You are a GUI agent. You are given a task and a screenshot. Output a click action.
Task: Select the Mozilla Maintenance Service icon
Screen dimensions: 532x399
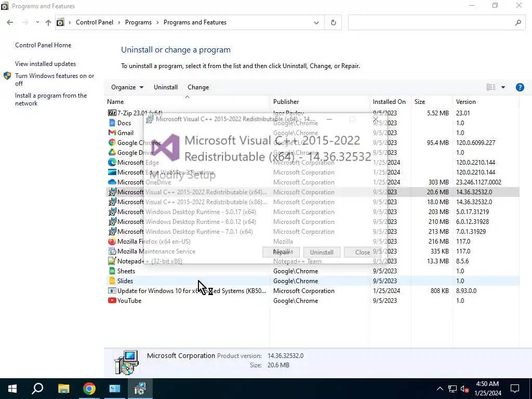[x=112, y=251]
